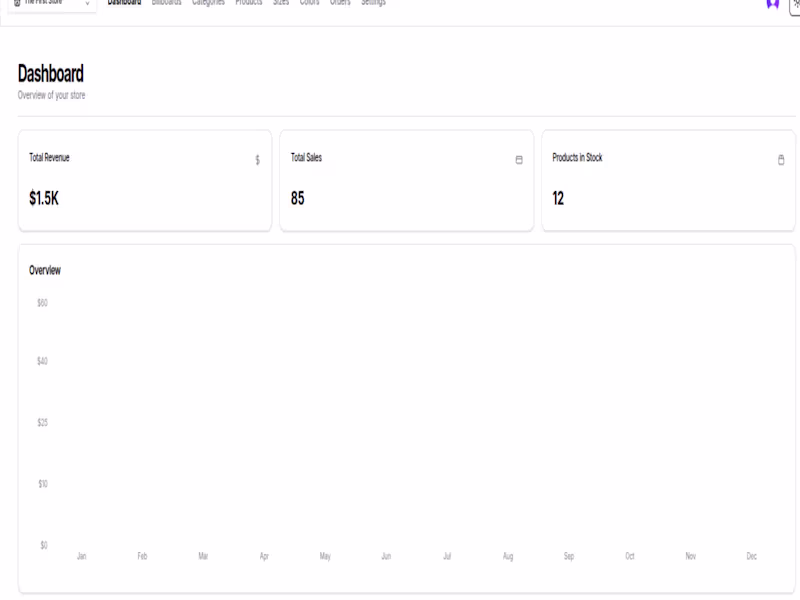Click the Dashboard heading

[x=47, y=73]
